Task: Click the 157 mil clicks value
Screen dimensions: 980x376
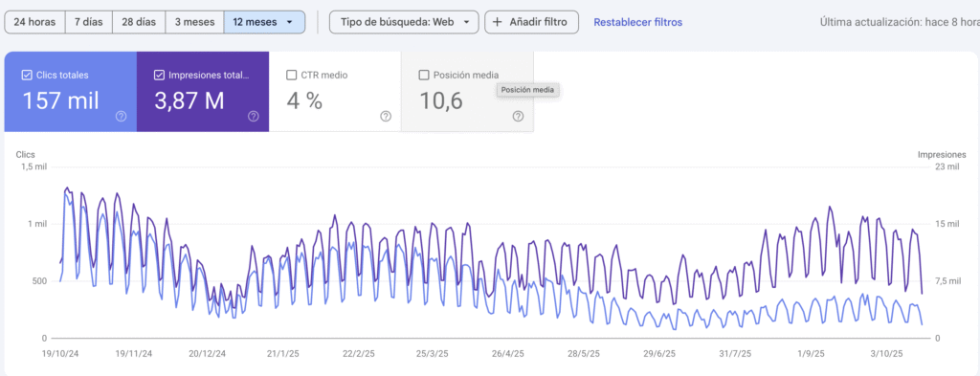Action: (60, 100)
